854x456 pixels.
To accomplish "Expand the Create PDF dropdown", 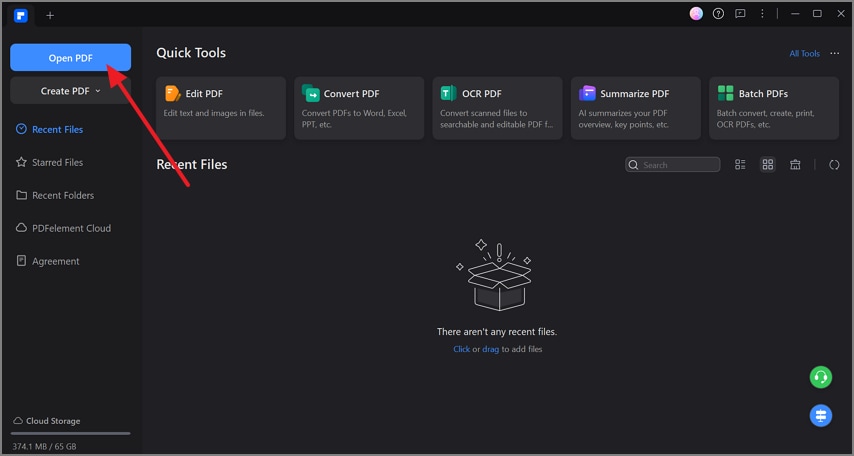I will (70, 91).
